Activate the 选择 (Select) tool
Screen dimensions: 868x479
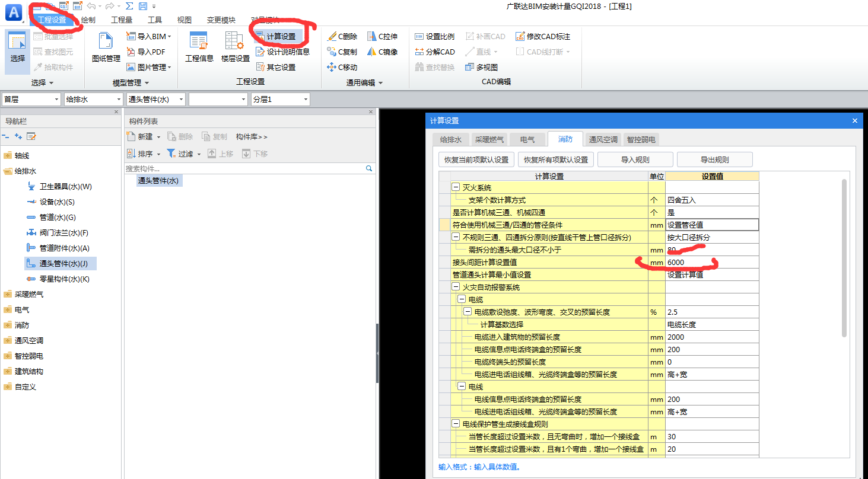[17, 52]
